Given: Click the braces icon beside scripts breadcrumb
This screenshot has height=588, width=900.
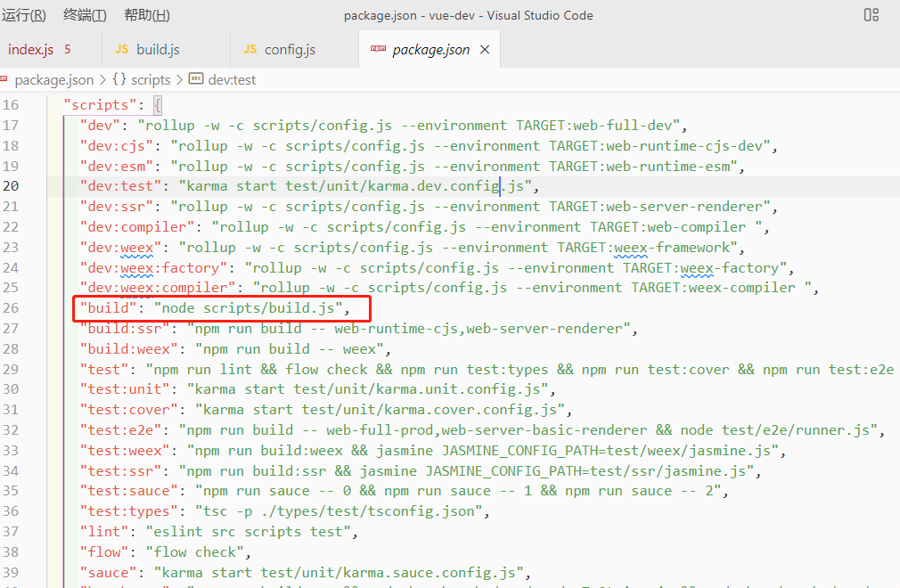Looking at the screenshot, I should coord(119,80).
